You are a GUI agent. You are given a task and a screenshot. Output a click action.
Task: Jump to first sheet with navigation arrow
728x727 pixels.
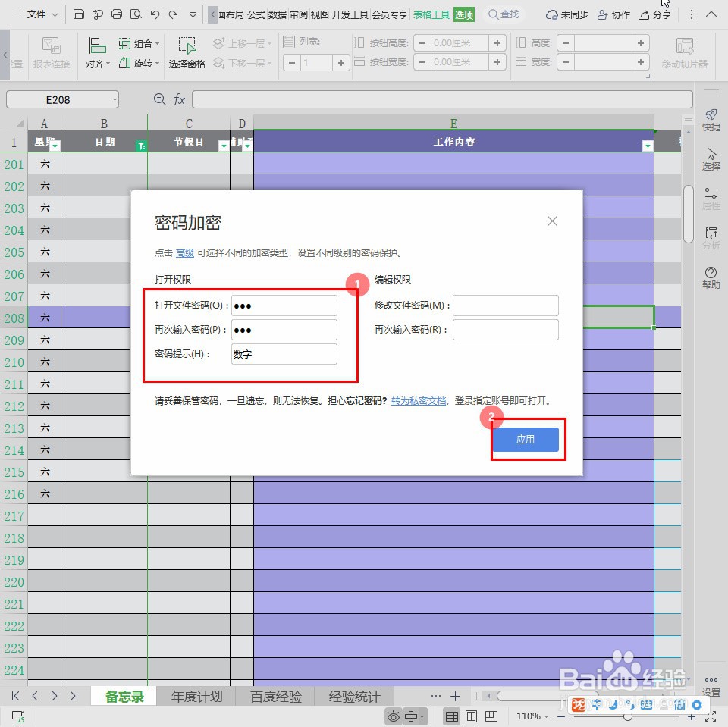click(15, 696)
